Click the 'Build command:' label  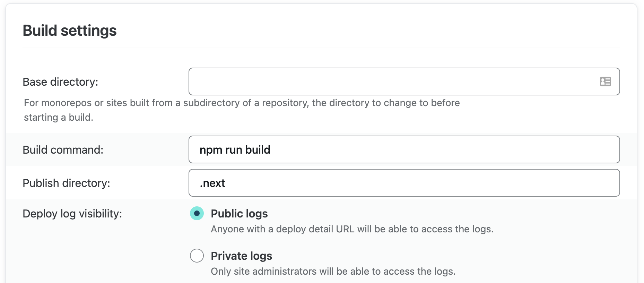[x=63, y=150]
